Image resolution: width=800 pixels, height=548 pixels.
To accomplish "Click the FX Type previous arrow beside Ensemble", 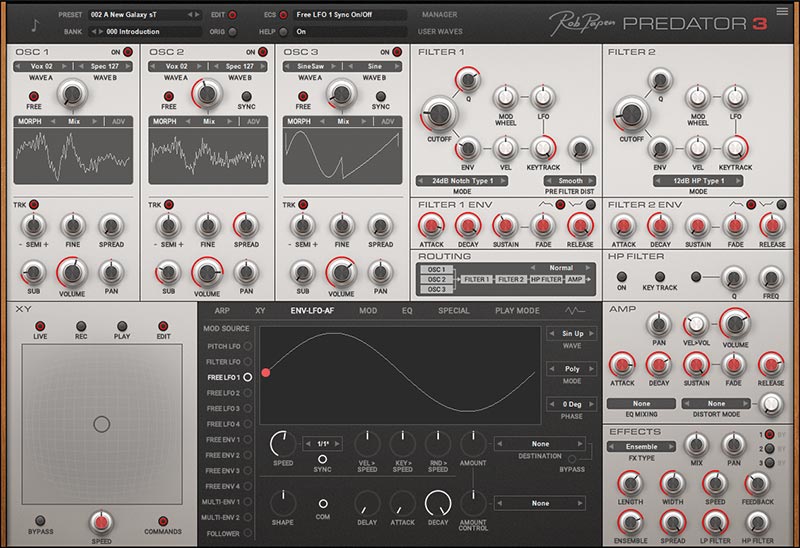I will point(611,446).
